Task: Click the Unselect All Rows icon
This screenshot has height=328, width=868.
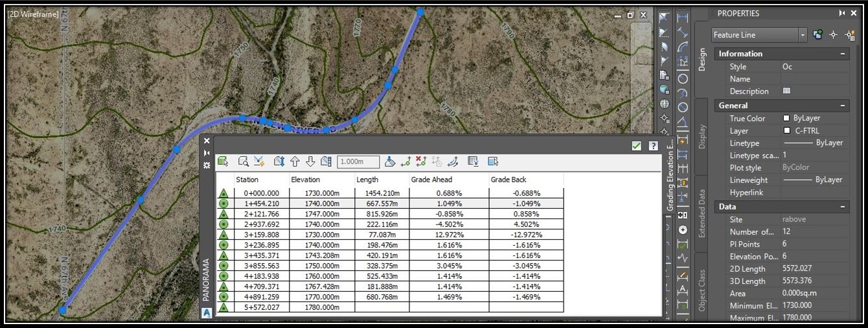Action: (493, 161)
